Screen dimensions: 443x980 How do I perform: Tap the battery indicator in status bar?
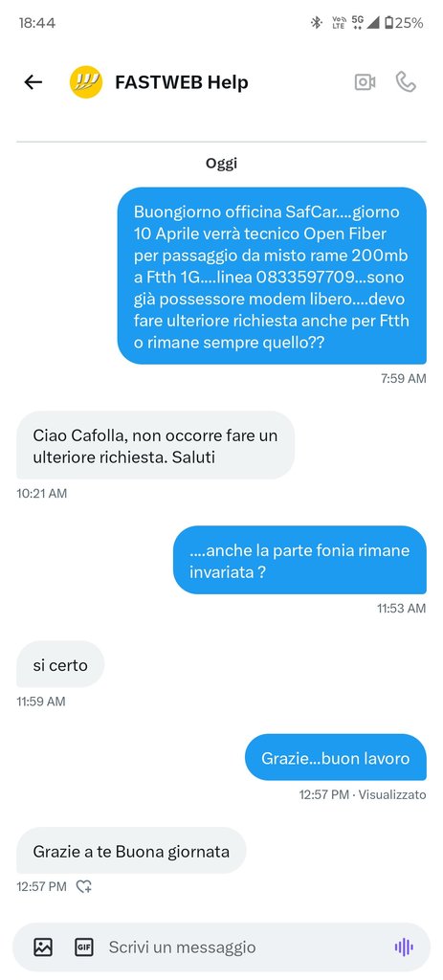pyautogui.click(x=405, y=23)
